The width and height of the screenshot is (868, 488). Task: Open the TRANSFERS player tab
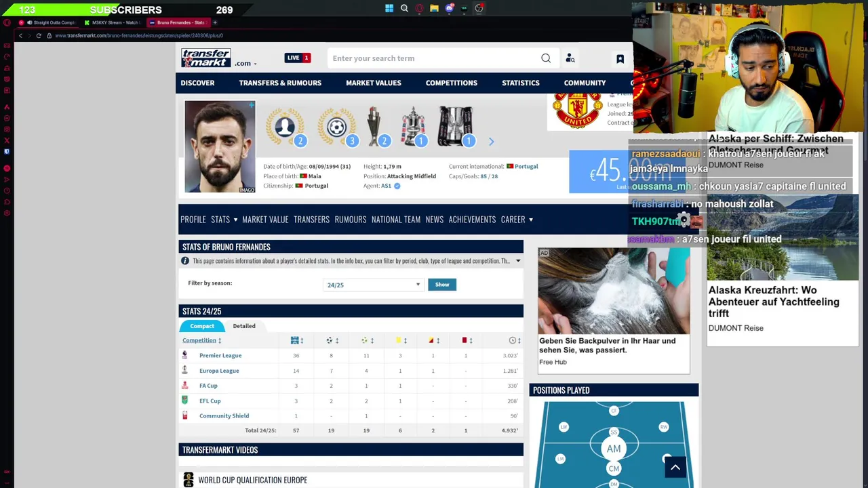pyautogui.click(x=311, y=220)
